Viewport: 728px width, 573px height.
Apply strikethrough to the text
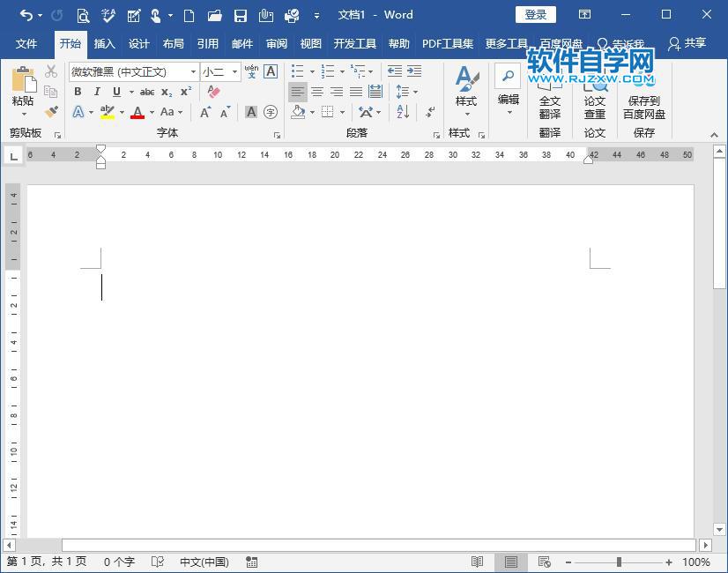pos(145,91)
